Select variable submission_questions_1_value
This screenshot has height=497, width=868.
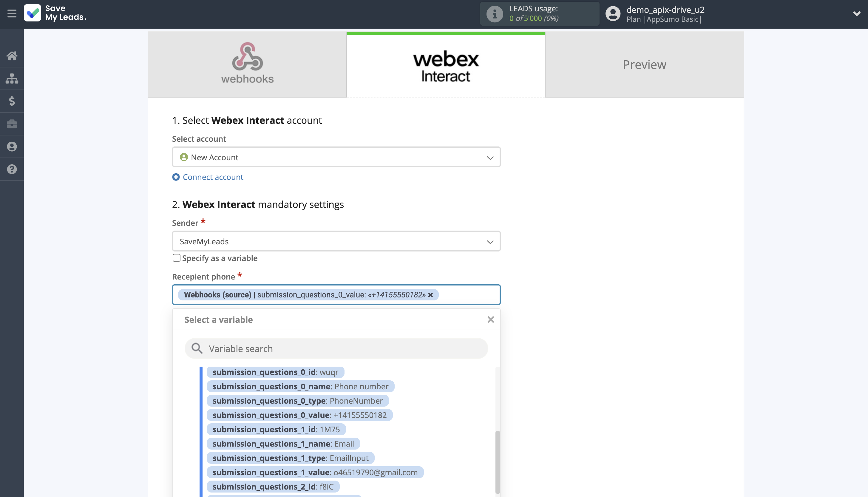(x=315, y=473)
